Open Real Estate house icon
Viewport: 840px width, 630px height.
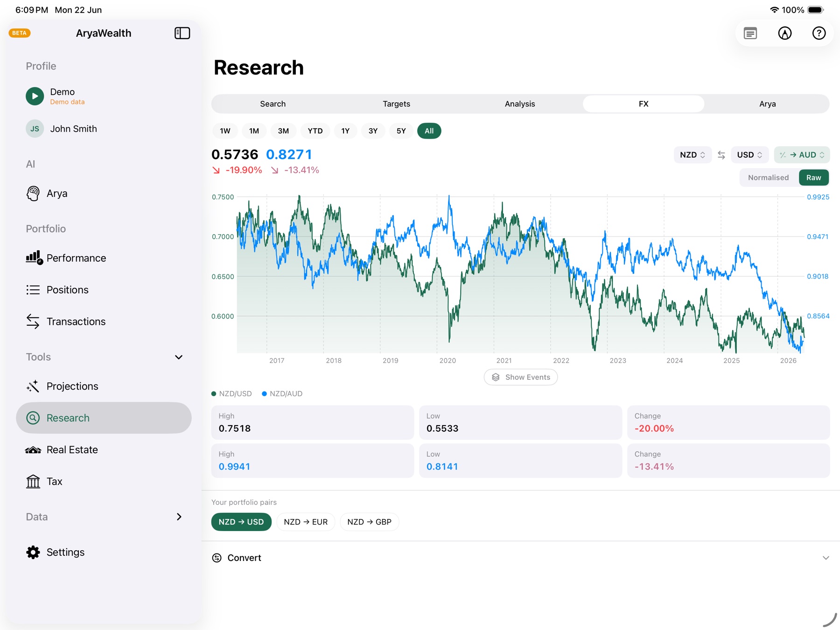33,450
